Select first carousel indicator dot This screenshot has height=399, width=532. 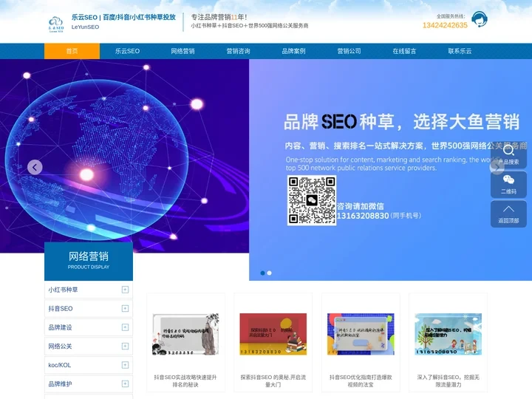coord(262,273)
